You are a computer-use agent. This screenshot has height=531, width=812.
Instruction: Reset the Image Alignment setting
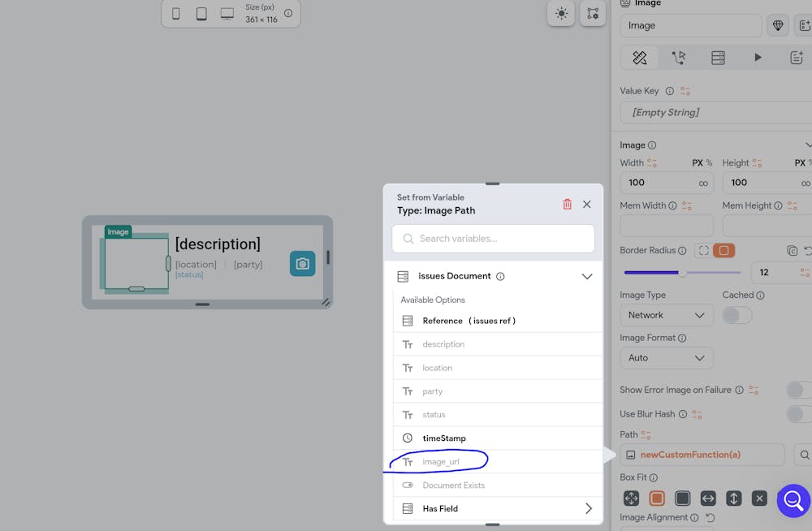710,517
